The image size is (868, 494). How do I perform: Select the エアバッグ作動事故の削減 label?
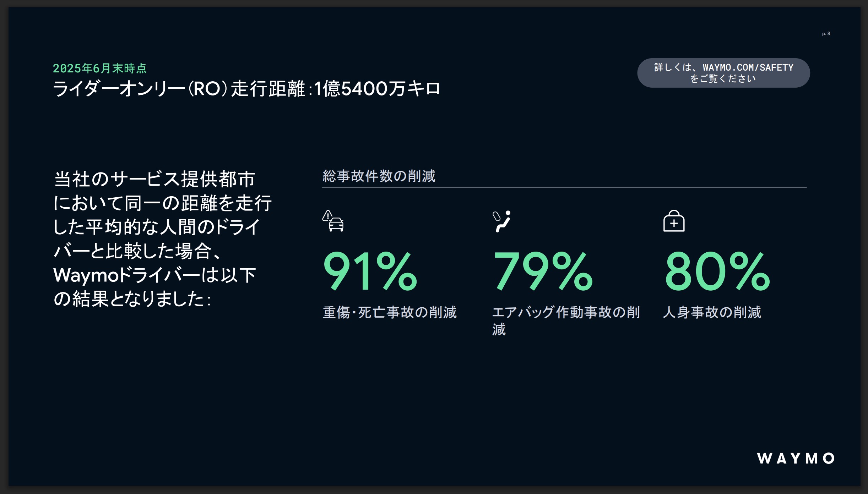point(566,312)
